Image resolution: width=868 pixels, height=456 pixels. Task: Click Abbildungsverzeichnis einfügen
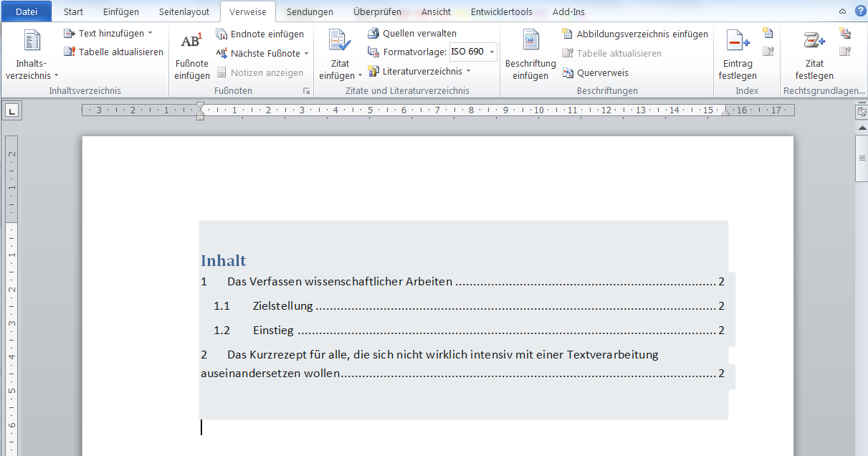(x=635, y=34)
